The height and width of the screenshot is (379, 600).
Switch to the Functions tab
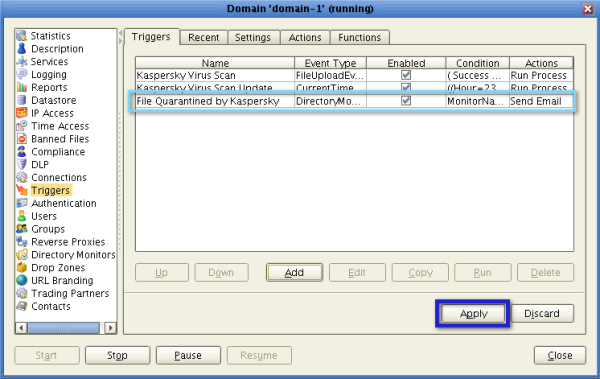pyautogui.click(x=360, y=38)
